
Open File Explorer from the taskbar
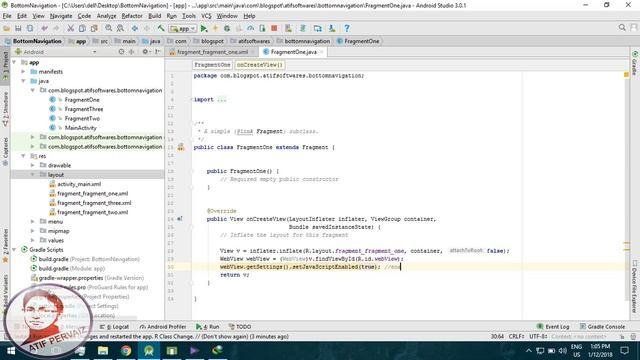click(x=103, y=351)
